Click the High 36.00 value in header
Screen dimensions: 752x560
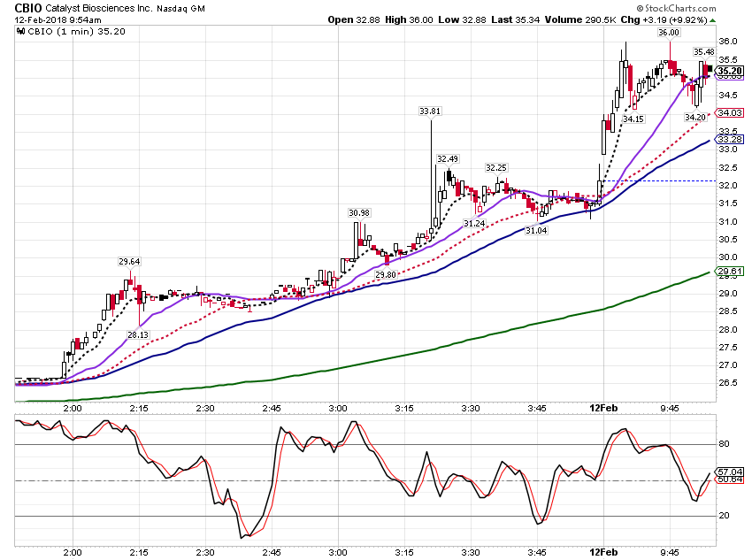tap(409, 19)
